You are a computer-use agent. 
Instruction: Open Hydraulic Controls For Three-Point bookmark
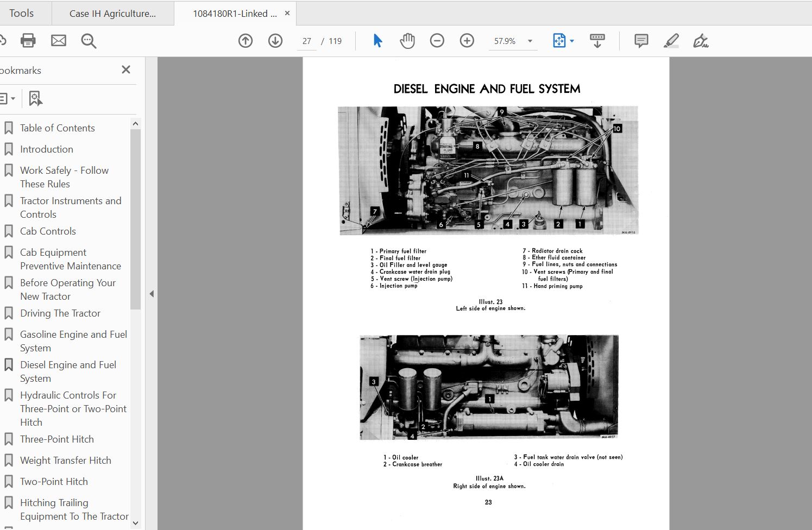coord(73,409)
